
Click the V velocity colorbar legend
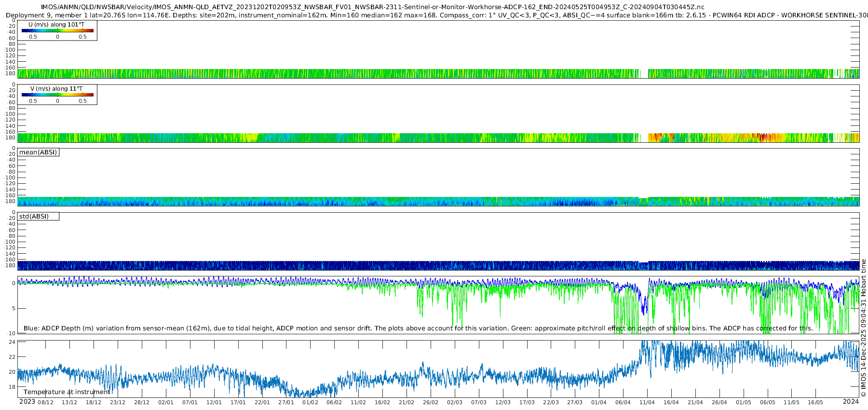point(57,95)
